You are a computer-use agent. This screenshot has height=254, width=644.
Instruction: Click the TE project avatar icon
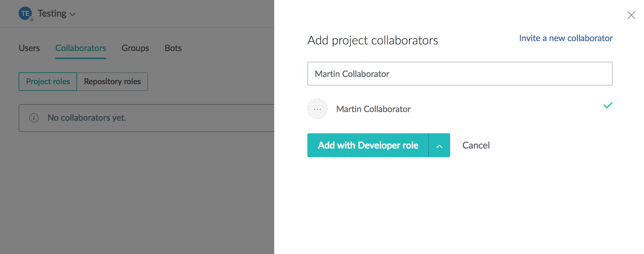point(25,13)
